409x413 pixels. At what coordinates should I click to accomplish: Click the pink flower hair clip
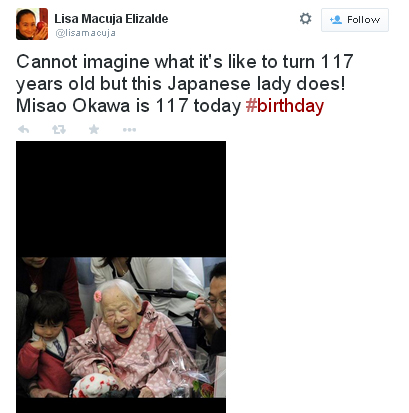coord(98,296)
